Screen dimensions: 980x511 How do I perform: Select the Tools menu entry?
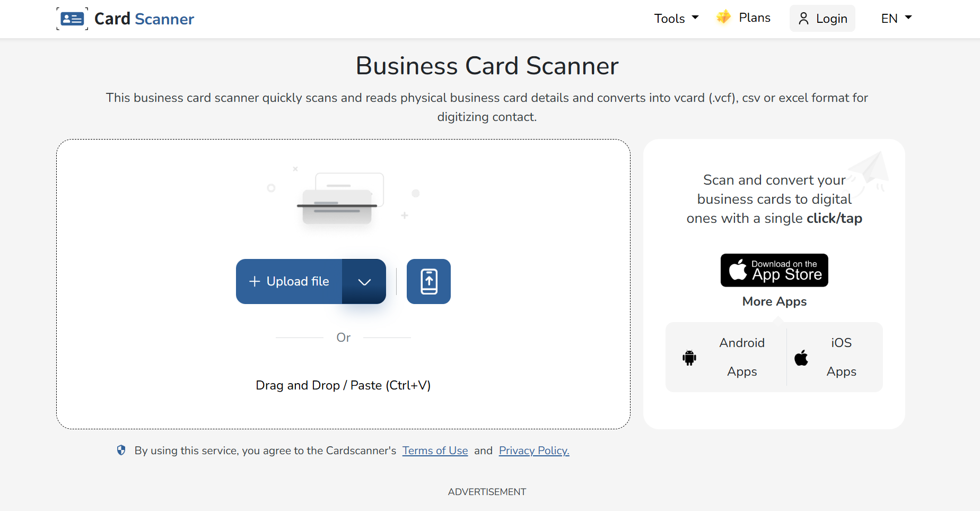[x=668, y=18]
